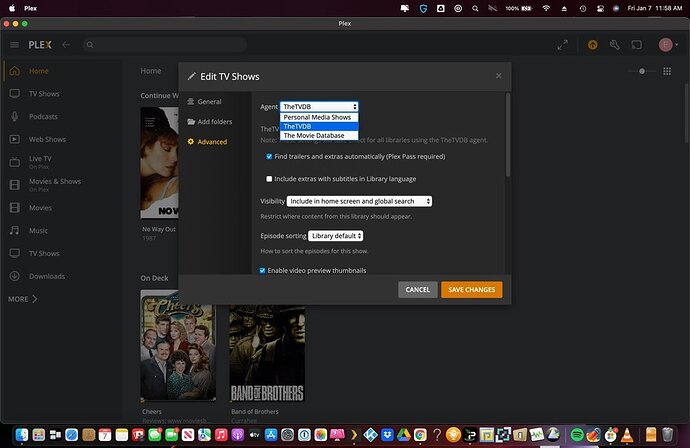Screen dimensions: 690x448
Task: Click SAVE CHANGES button
Action: pos(472,290)
